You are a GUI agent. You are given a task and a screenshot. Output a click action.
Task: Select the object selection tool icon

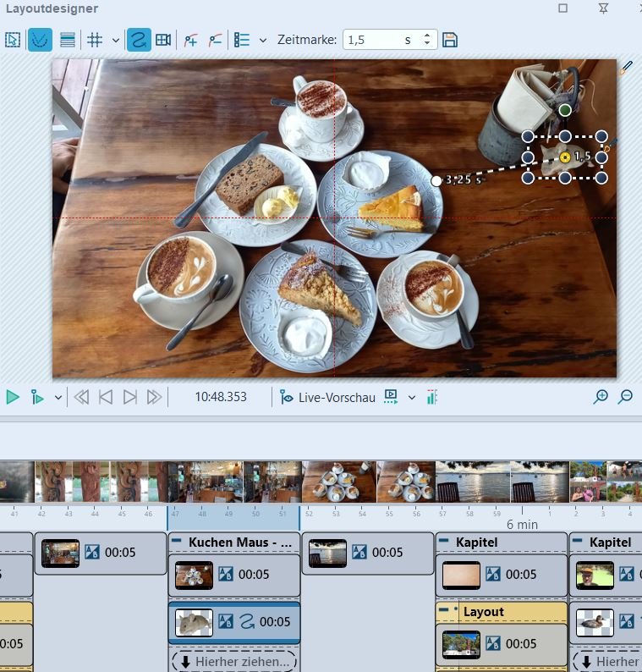coord(13,40)
